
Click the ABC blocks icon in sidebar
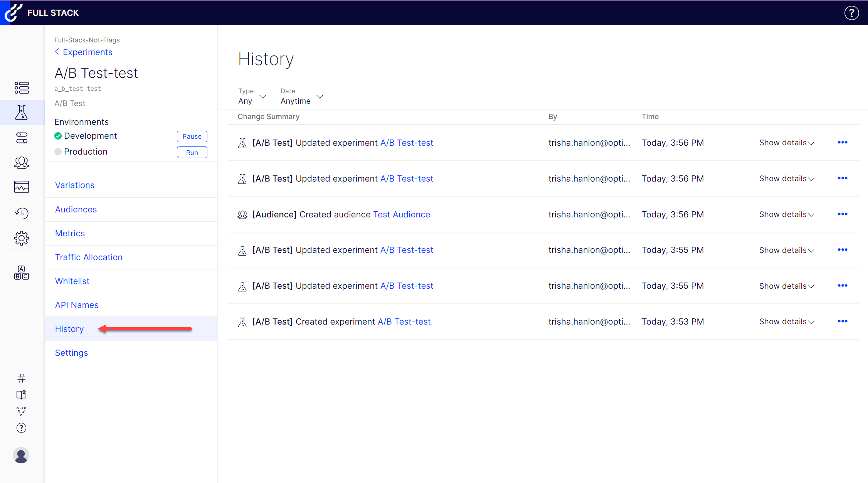coord(22,273)
